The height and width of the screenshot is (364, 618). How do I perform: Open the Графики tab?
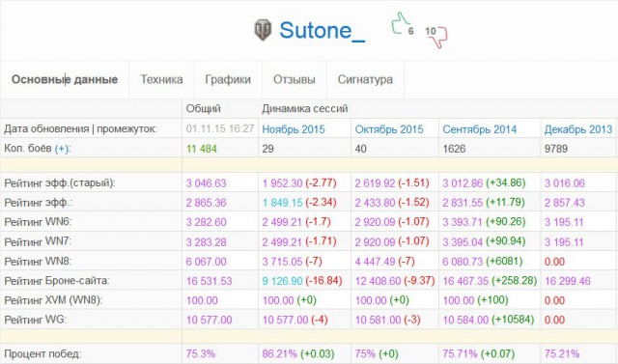tap(228, 79)
